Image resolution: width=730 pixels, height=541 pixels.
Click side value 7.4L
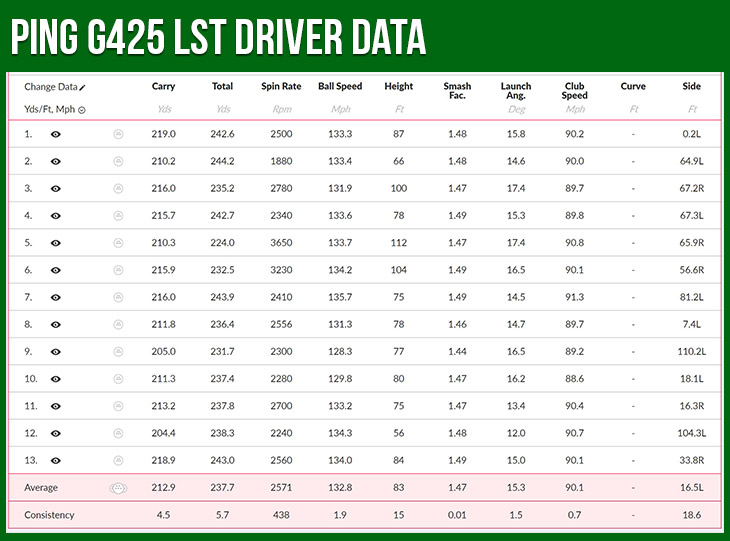pos(692,324)
